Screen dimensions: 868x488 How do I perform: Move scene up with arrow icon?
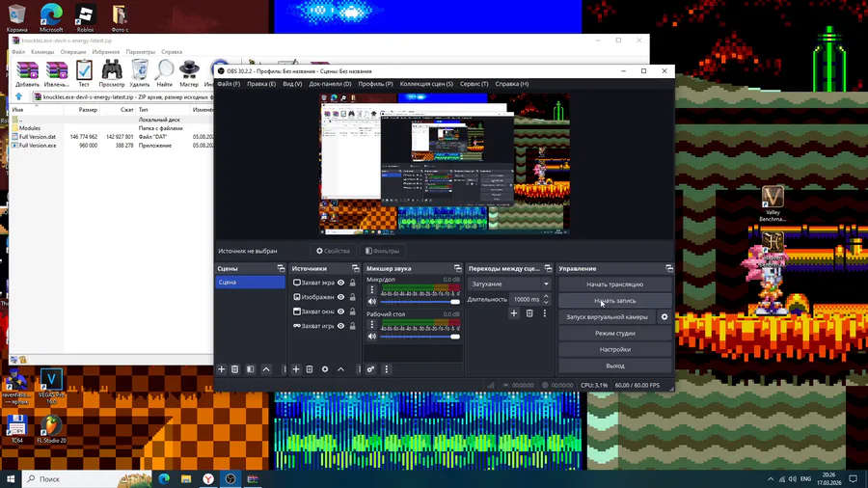(266, 369)
